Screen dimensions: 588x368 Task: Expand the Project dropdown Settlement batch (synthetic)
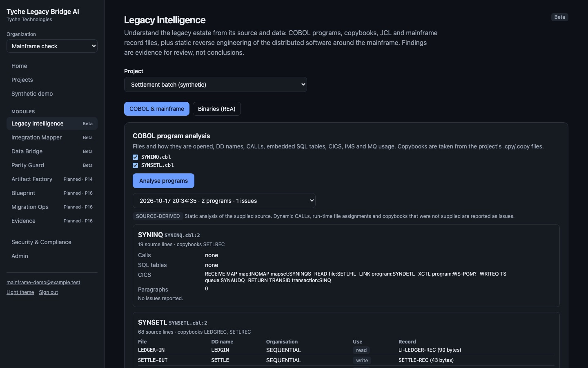pos(216,85)
